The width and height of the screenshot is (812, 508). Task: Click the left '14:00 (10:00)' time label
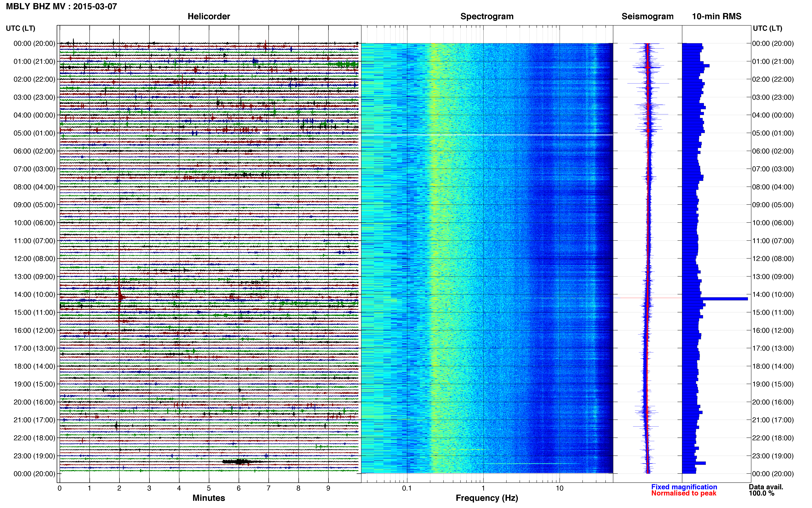coord(34,294)
